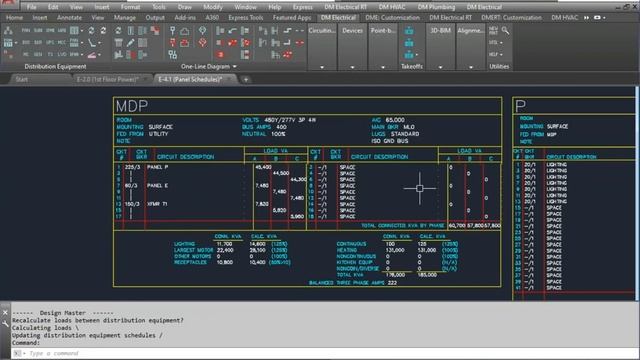Viewport: 640px width, 360px height.
Task: Click the distribution equipment tree icon
Action: coord(8,31)
